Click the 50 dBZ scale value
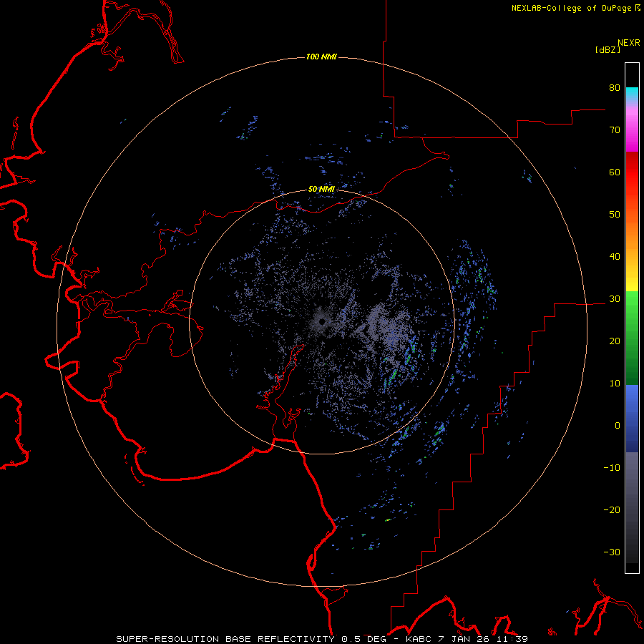The width and height of the screenshot is (644, 644). (615, 215)
